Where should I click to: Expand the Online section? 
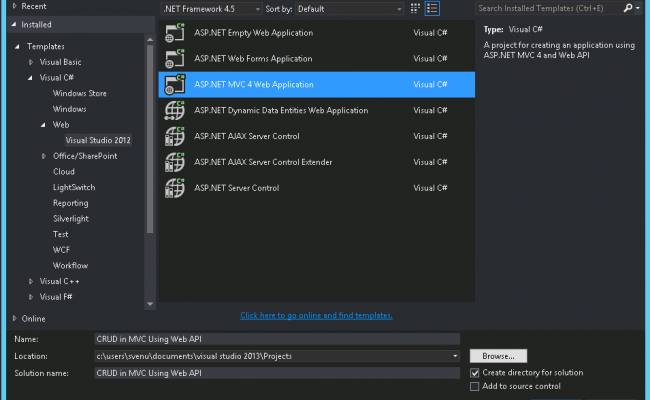pos(15,318)
